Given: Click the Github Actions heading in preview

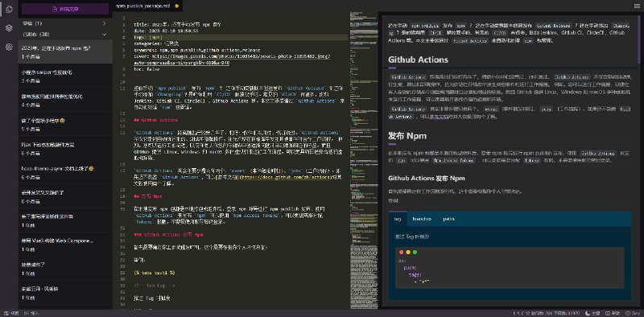Looking at the screenshot, I should [x=418, y=60].
